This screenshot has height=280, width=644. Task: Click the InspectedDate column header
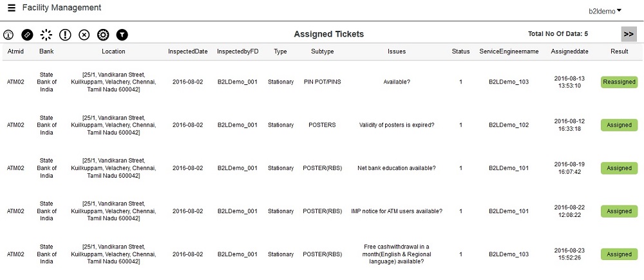click(187, 51)
